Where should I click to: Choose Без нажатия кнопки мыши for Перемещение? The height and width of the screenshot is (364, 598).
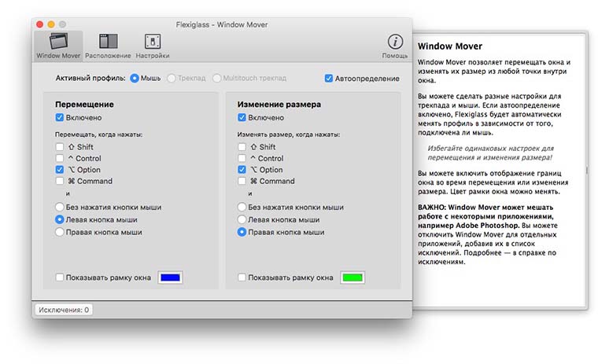coord(60,207)
